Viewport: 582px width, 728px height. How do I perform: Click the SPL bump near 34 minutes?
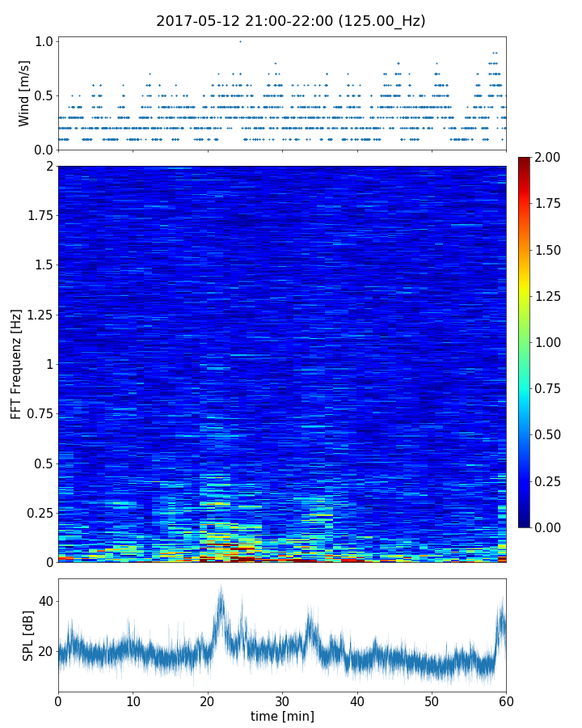click(310, 621)
